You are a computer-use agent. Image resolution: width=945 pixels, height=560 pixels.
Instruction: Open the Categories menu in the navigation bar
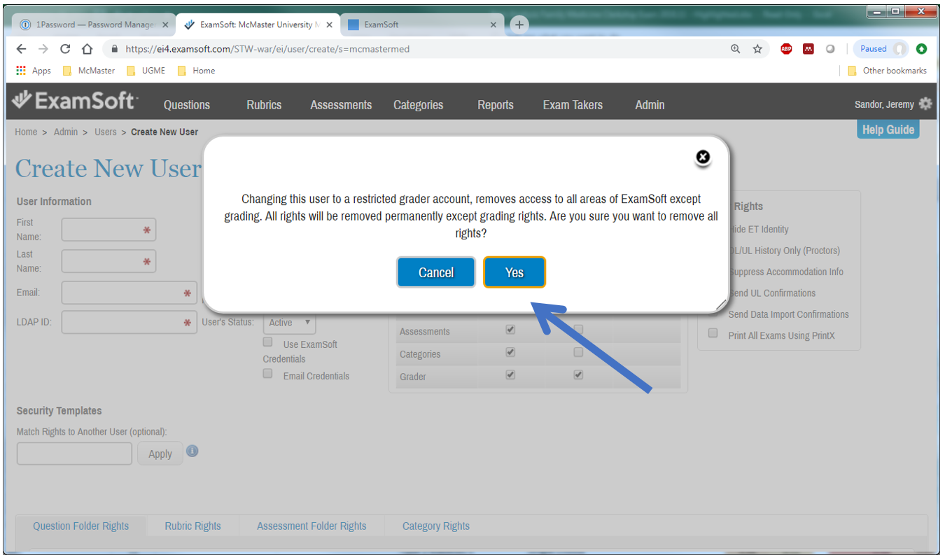[x=418, y=105]
